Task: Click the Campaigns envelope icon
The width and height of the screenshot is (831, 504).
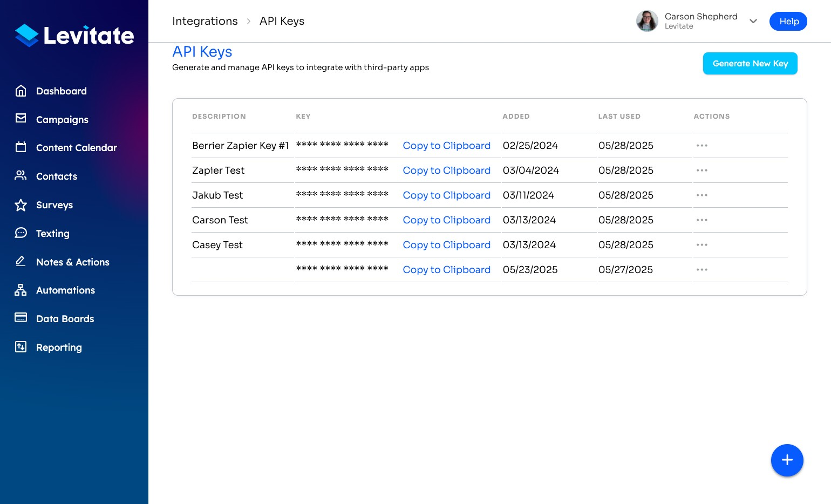Action: 21,118
